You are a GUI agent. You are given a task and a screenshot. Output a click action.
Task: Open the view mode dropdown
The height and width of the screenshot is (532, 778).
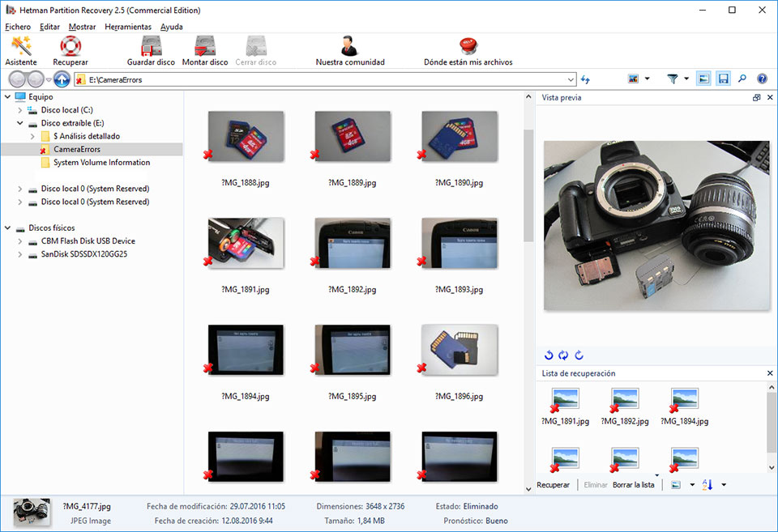tap(647, 79)
